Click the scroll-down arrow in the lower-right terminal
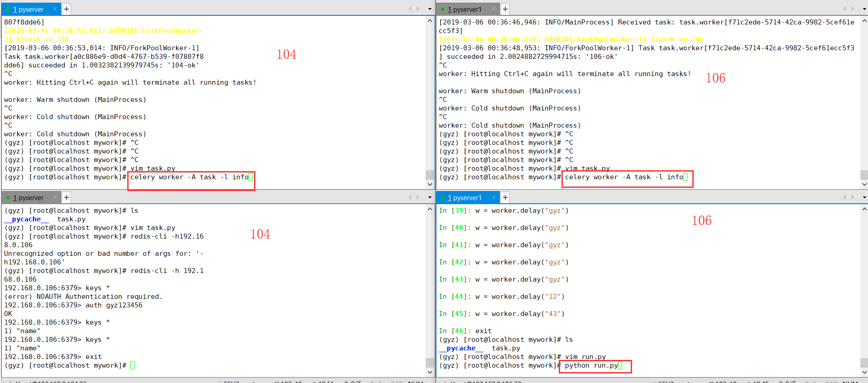 tap(864, 372)
